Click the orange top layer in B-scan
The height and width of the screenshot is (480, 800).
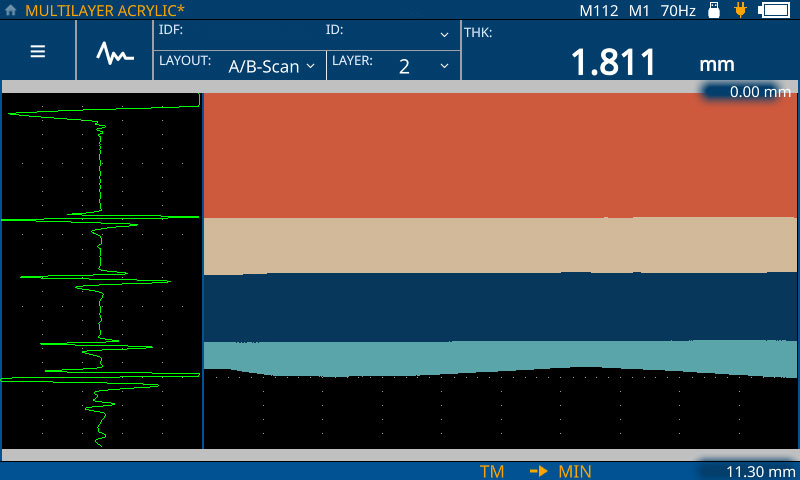tap(500, 155)
